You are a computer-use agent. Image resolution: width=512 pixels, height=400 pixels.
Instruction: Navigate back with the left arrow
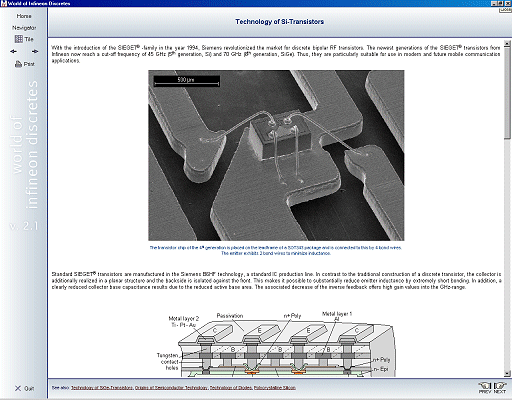[13, 51]
